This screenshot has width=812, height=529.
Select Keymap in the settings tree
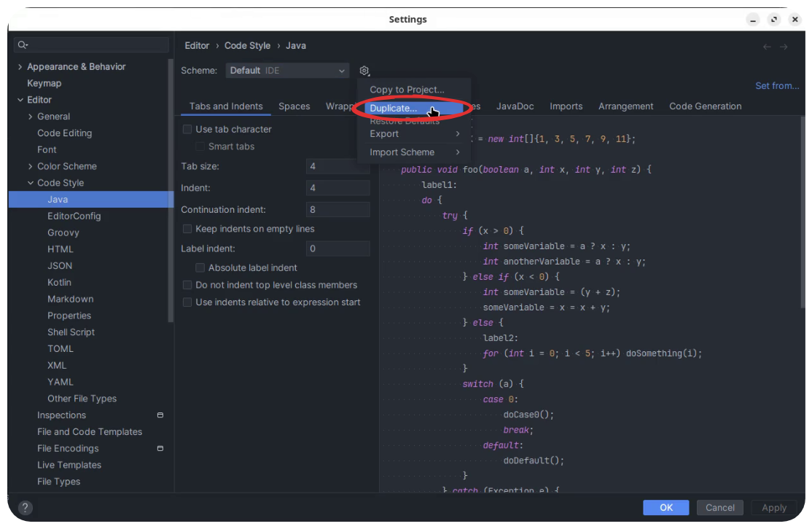pyautogui.click(x=44, y=83)
